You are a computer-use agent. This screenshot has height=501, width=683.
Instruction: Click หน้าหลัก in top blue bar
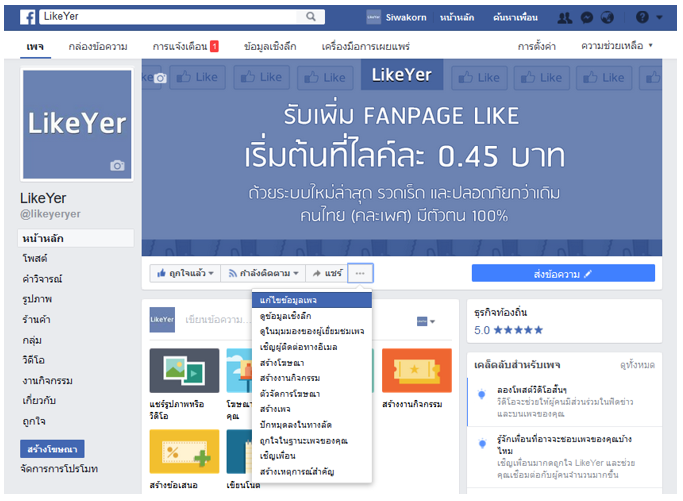pos(457,17)
